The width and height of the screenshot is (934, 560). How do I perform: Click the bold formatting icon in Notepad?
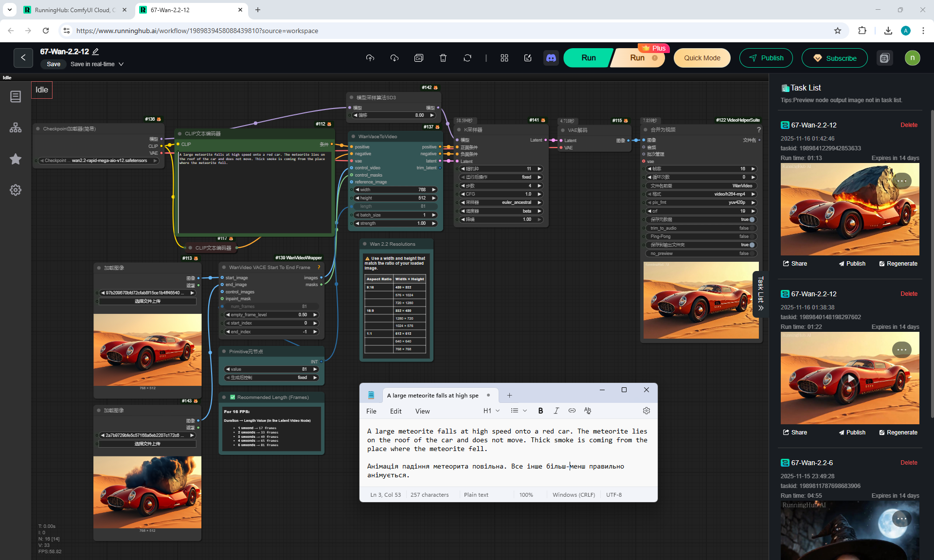(x=540, y=411)
